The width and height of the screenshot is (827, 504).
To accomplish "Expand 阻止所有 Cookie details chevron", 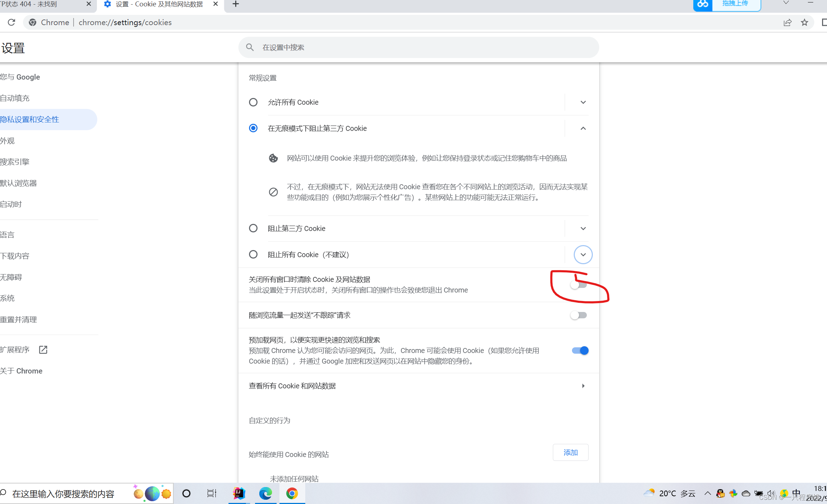I will [583, 254].
